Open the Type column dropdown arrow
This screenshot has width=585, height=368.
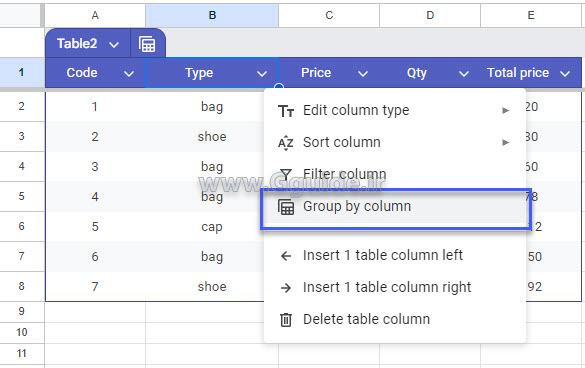tap(262, 74)
